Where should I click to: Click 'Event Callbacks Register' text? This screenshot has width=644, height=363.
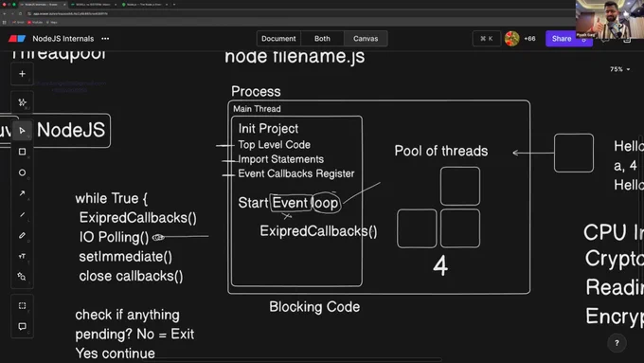tap(296, 173)
